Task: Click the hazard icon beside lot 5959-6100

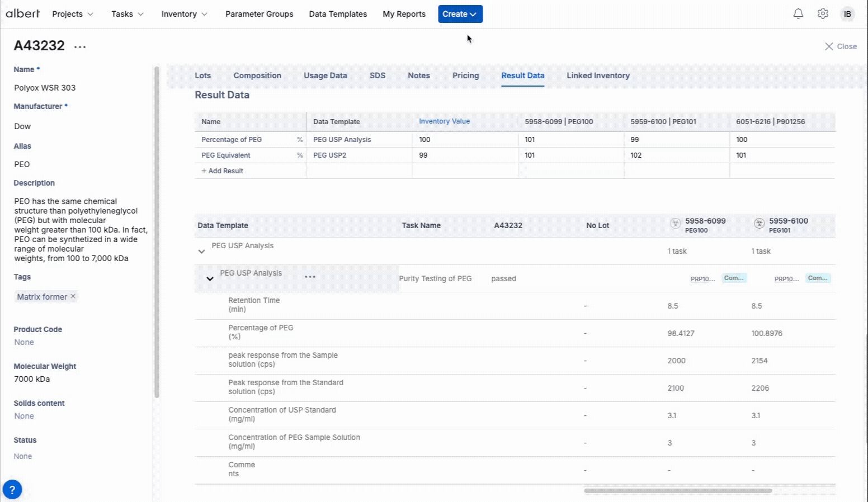Action: point(759,223)
